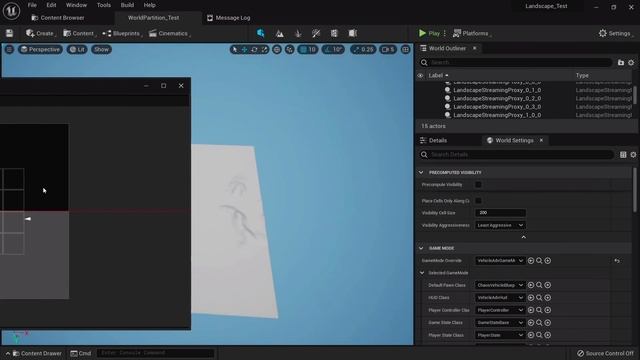Image resolution: width=640 pixels, height=360 pixels.
Task: Focus Visibility Cell Size field 200
Action: pos(500,213)
